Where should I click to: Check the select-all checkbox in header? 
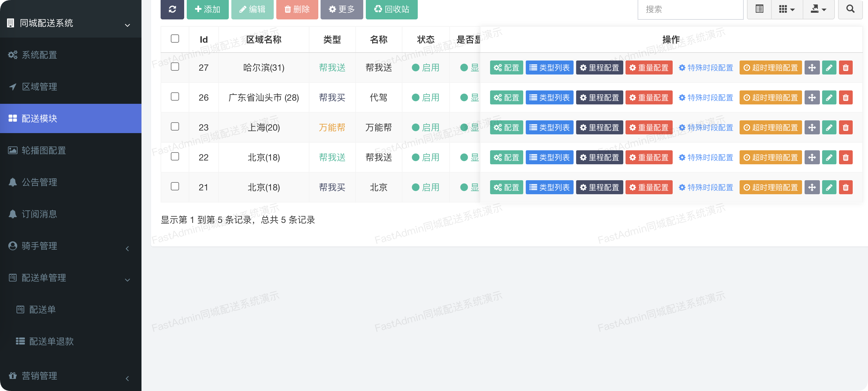[175, 39]
